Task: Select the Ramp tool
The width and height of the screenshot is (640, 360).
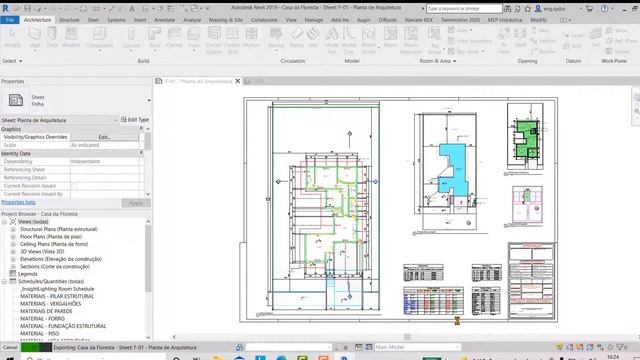Action: 297,37
